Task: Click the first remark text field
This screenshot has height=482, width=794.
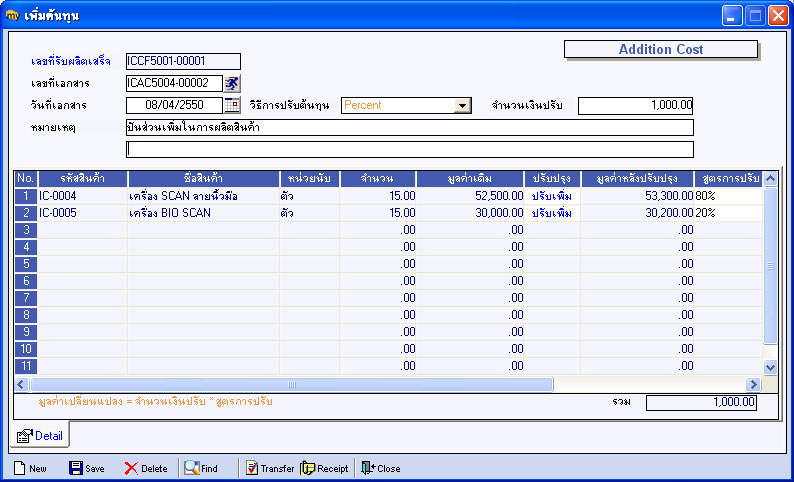Action: pyautogui.click(x=410, y=128)
